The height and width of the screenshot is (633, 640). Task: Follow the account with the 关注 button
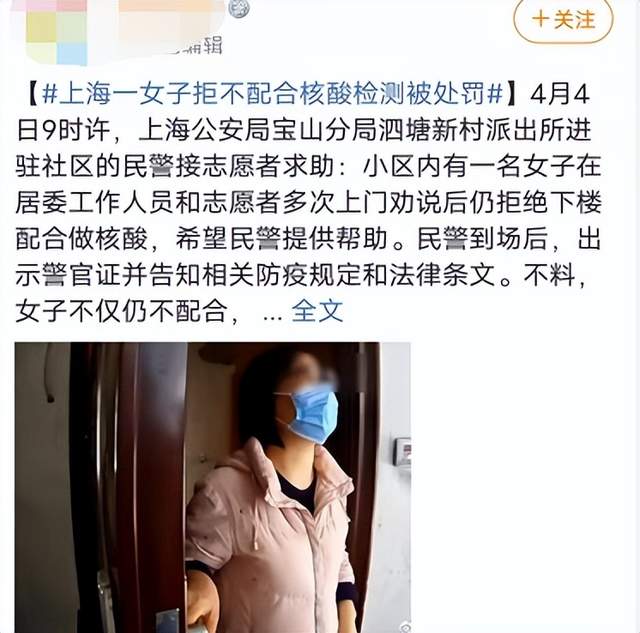coord(563,19)
